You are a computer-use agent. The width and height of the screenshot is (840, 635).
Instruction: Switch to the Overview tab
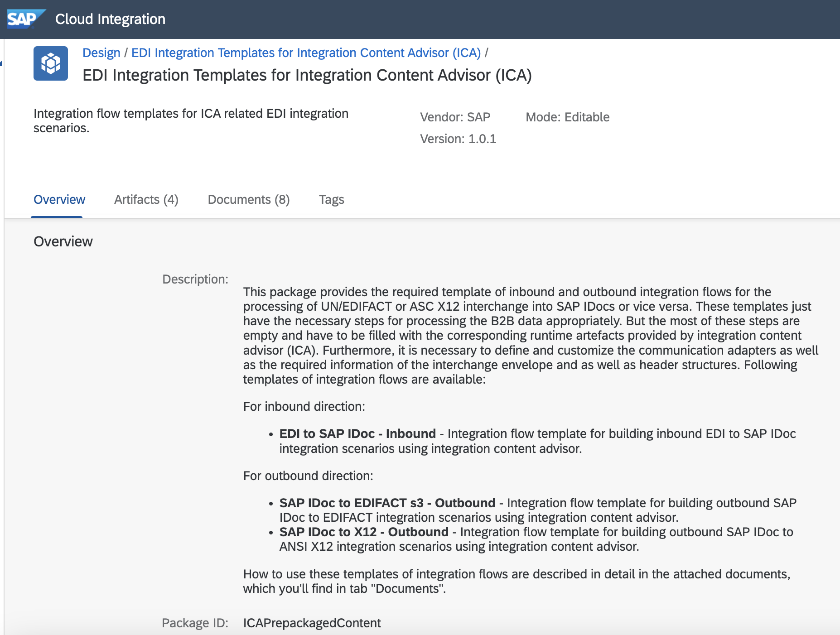pos(59,199)
